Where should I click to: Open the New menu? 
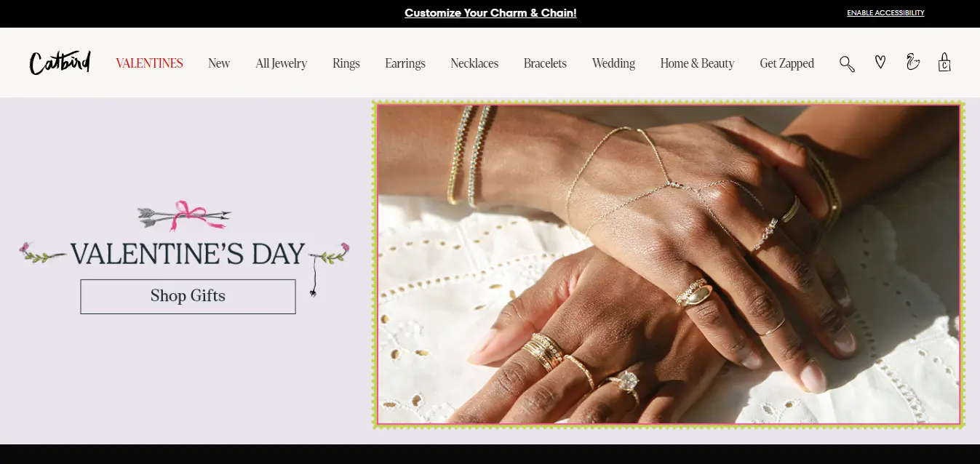(219, 63)
